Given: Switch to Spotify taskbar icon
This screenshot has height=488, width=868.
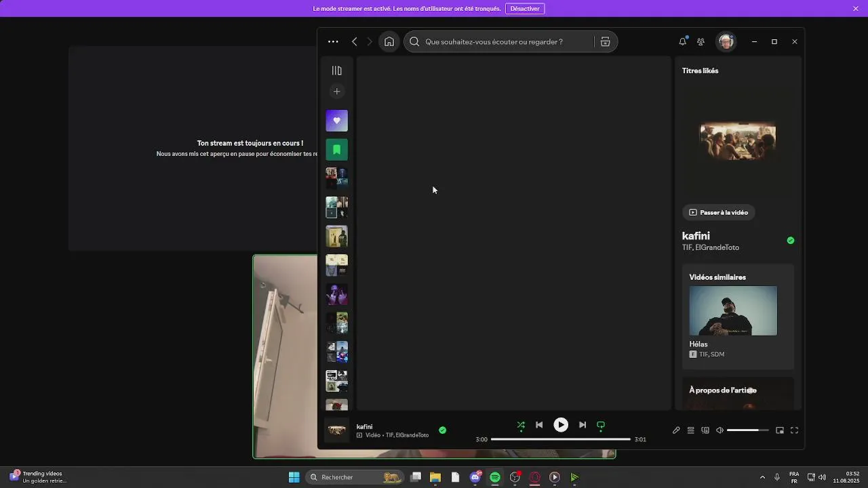Looking at the screenshot, I should click(x=495, y=477).
